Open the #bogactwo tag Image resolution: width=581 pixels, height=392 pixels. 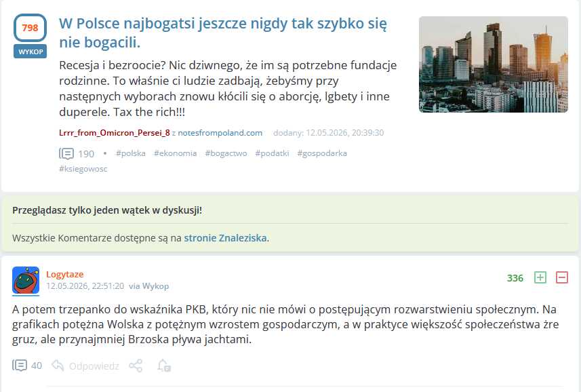click(226, 153)
